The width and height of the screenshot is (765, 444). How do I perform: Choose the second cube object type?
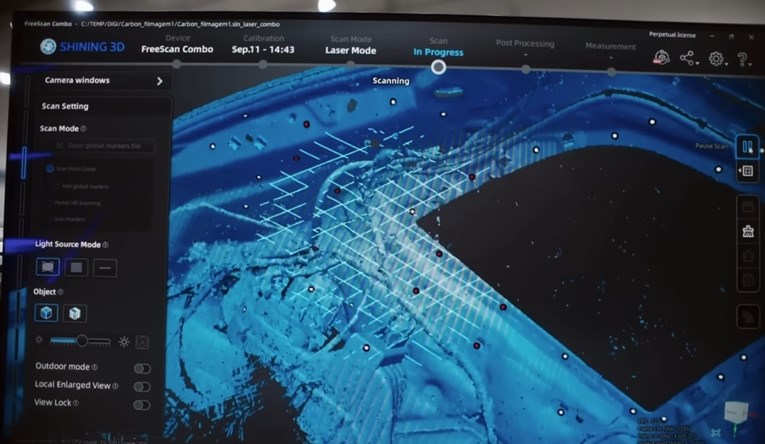(x=76, y=313)
